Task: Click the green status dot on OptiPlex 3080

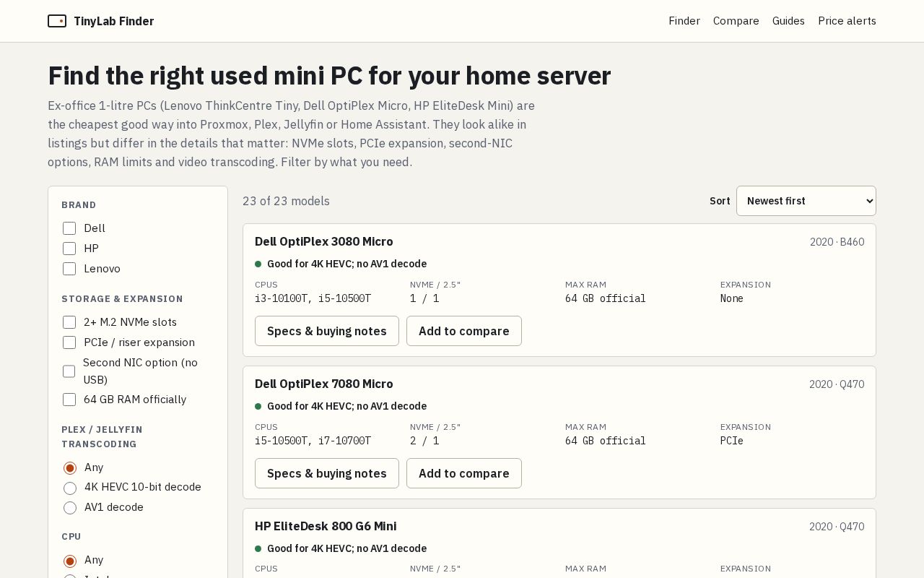Action: pyautogui.click(x=258, y=264)
